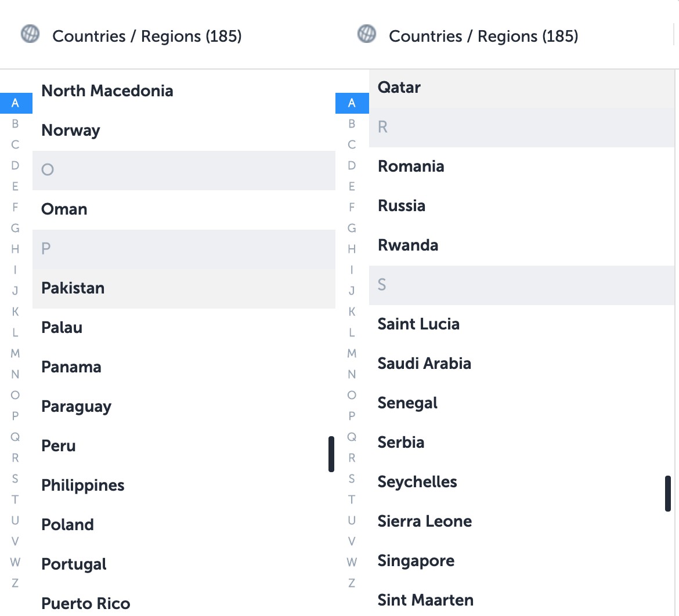This screenshot has width=679, height=616.
Task: Click the R section divider in the right panel
Action: tap(383, 126)
